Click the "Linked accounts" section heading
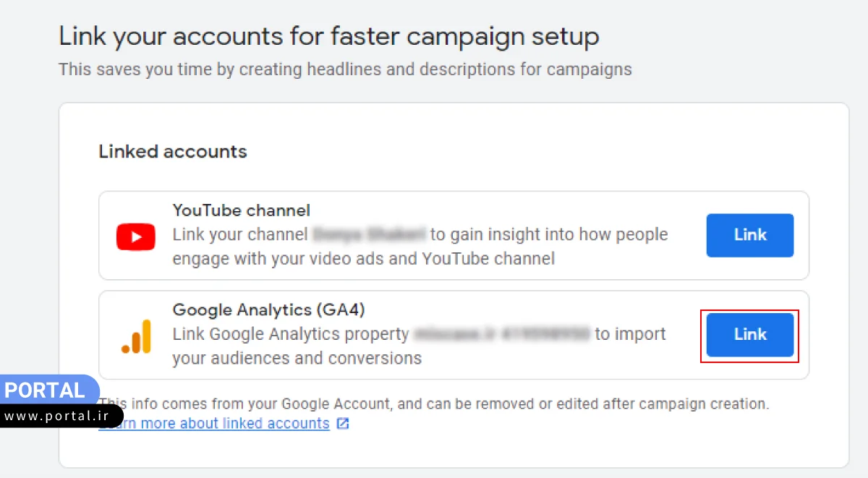 173,152
